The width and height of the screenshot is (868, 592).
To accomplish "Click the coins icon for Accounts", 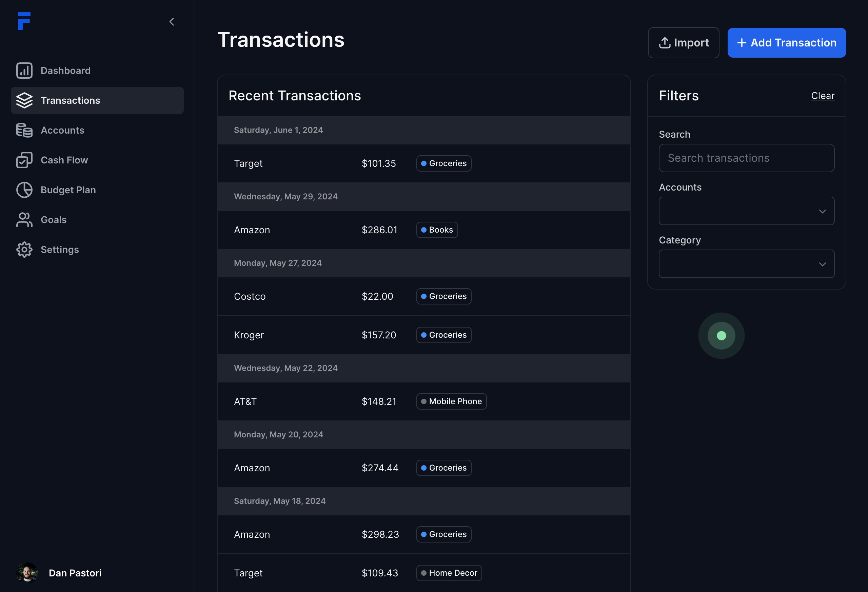I will pos(24,130).
